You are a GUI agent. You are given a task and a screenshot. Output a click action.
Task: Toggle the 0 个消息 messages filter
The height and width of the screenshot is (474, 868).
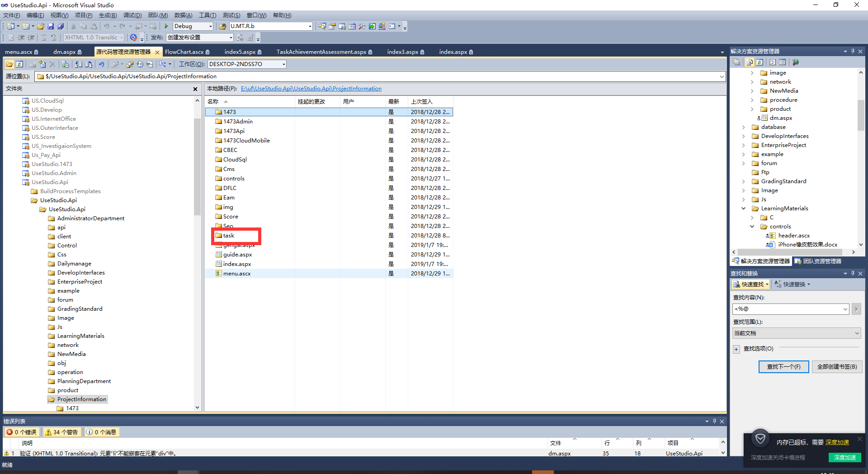(102, 432)
